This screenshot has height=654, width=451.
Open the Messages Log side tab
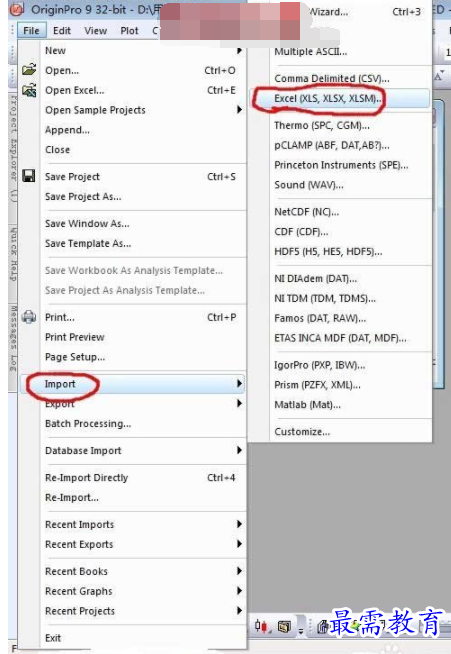[13, 338]
